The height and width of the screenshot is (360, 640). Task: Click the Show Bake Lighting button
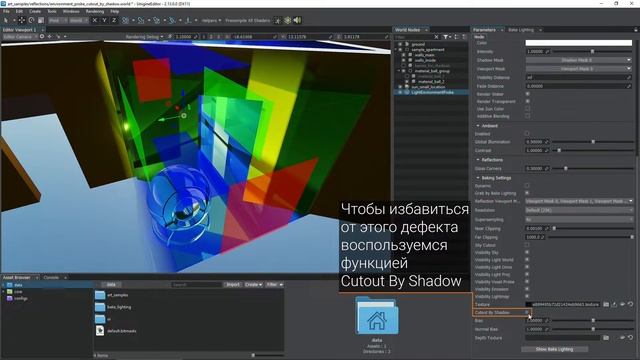554,349
